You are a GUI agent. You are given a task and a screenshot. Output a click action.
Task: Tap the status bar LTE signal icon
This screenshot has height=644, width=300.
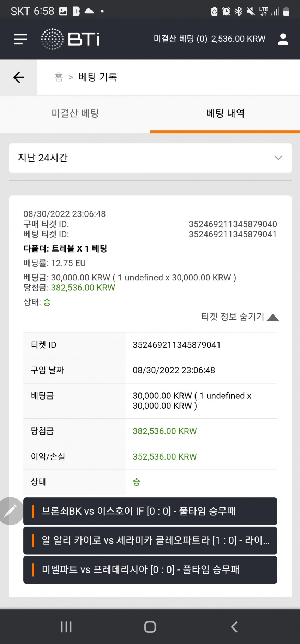tap(264, 11)
